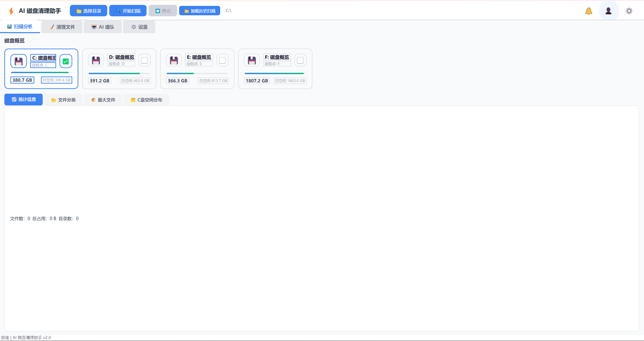Open the notification bell
The height and width of the screenshot is (341, 644).
(x=589, y=11)
